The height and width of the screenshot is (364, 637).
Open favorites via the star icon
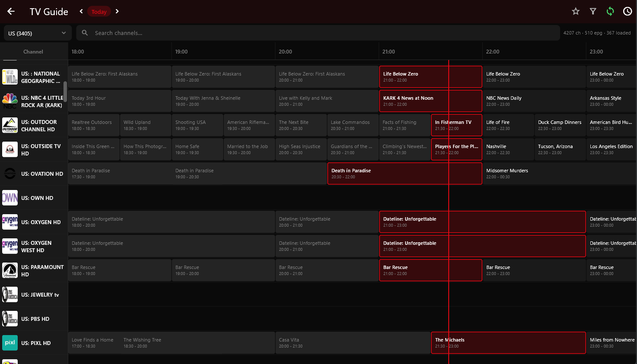pyautogui.click(x=576, y=11)
